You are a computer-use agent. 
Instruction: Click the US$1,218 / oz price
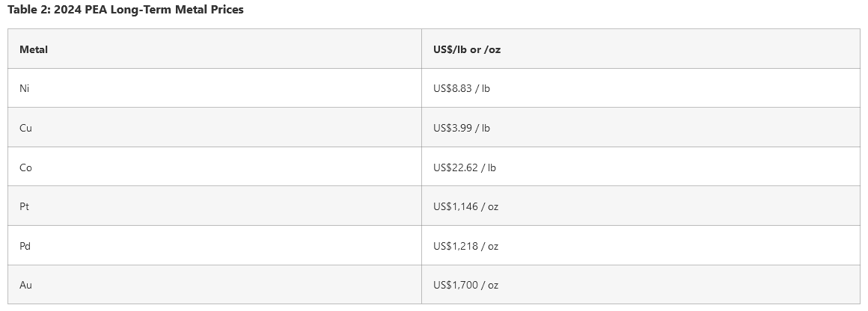(x=465, y=246)
